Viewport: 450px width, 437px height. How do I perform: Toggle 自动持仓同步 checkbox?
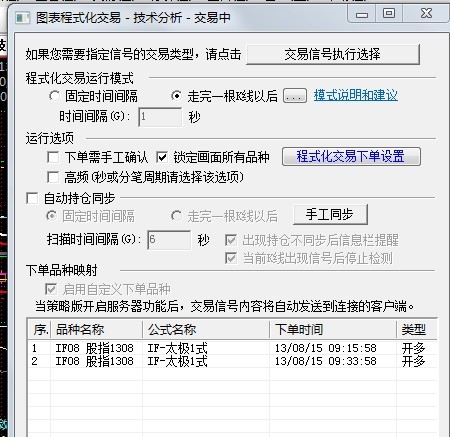pos(32,198)
